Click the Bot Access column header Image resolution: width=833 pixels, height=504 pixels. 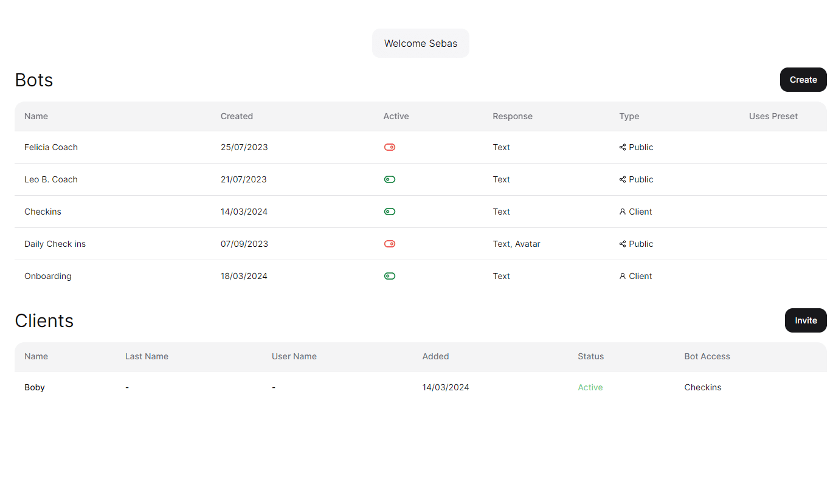tap(707, 356)
